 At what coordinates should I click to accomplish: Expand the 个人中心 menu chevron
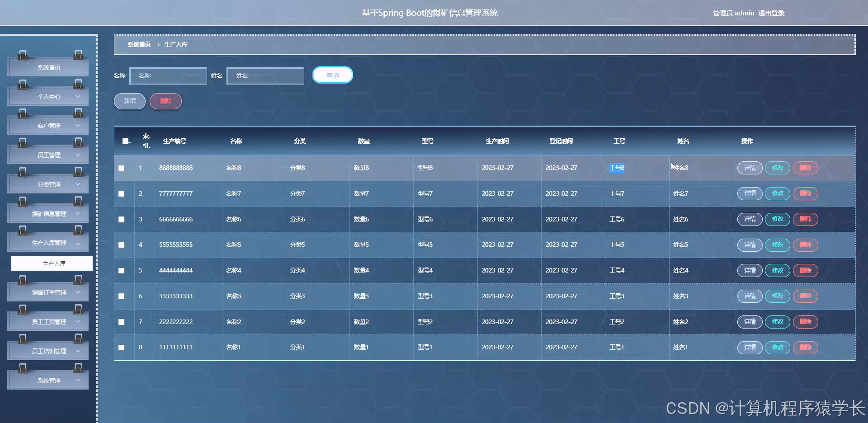point(78,97)
